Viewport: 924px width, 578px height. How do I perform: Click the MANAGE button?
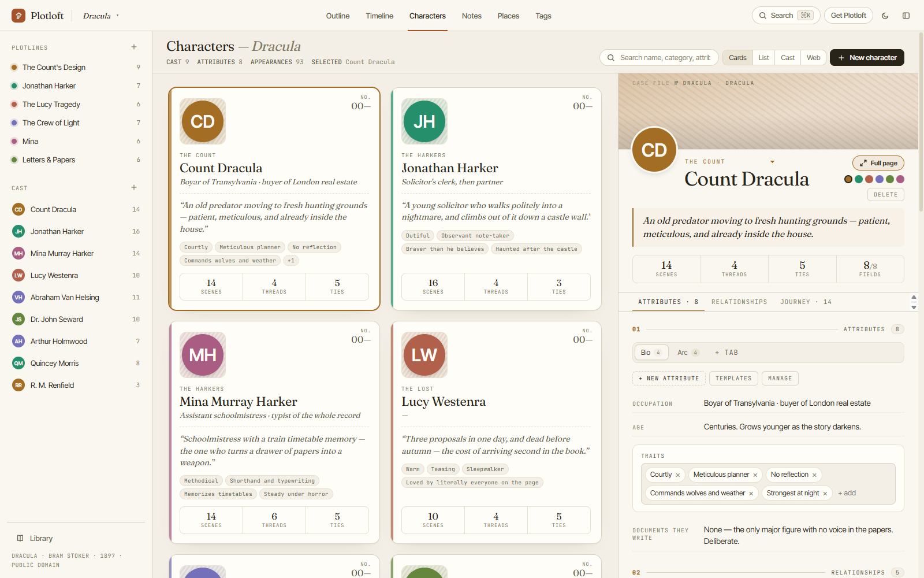(780, 379)
